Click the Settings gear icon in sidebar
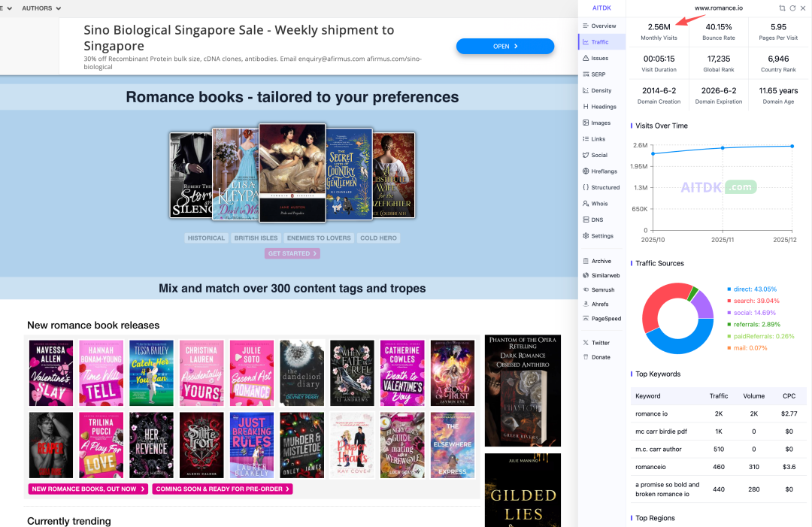This screenshot has height=527, width=812. (x=586, y=235)
